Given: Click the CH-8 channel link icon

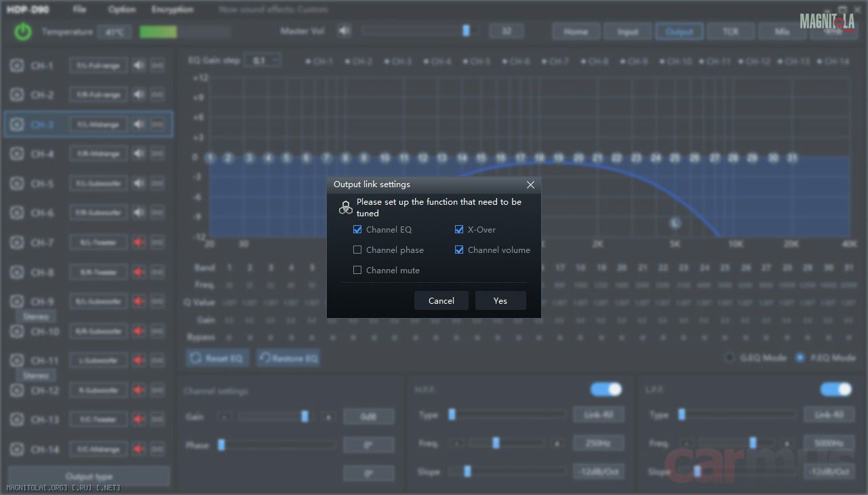Looking at the screenshot, I should [157, 272].
